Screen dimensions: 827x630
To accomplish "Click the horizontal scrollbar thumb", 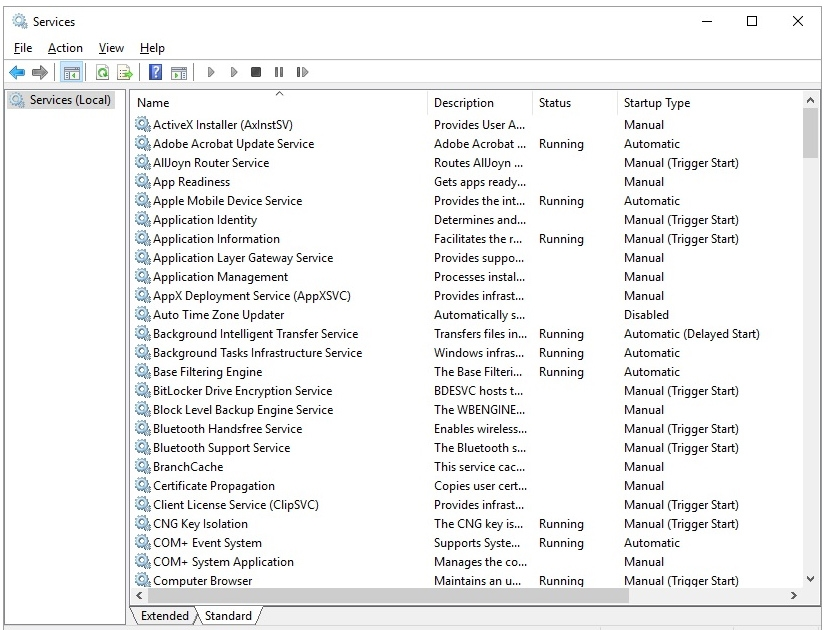I will click(389, 595).
